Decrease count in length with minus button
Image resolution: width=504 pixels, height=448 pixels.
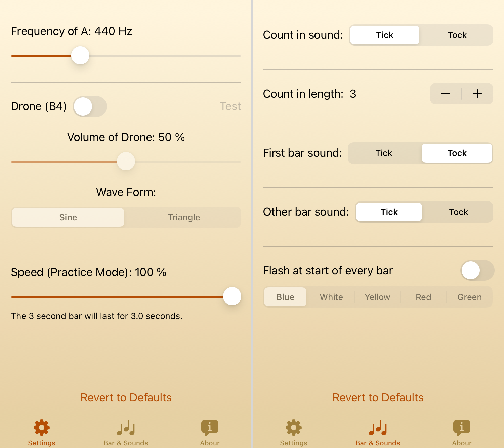pyautogui.click(x=446, y=94)
